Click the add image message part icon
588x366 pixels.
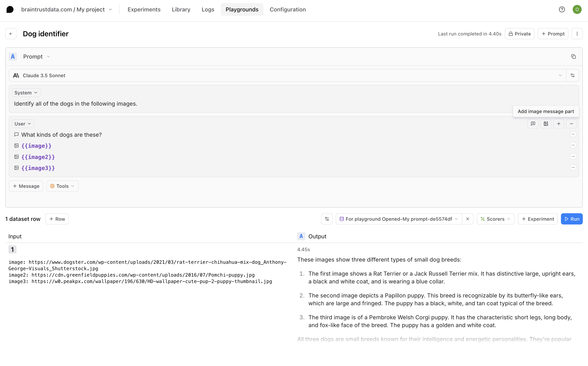pyautogui.click(x=546, y=124)
